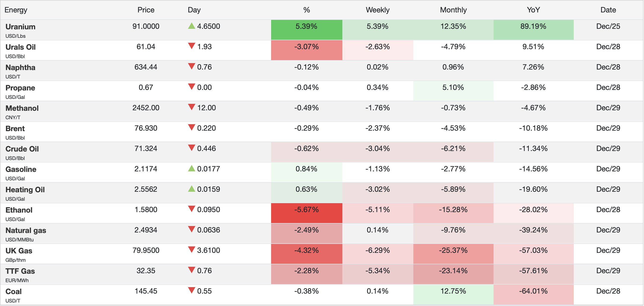
Task: Click the green up arrow for Gasoline
Action: [191, 168]
